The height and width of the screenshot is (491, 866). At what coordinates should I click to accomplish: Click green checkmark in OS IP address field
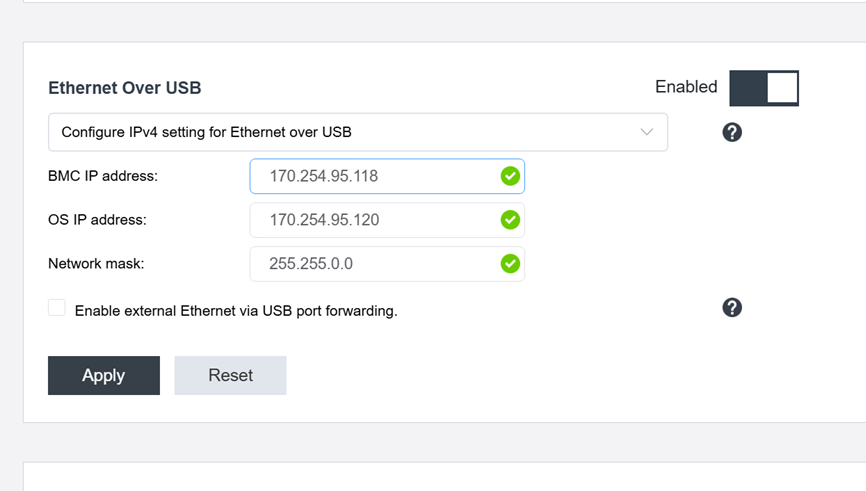click(510, 220)
